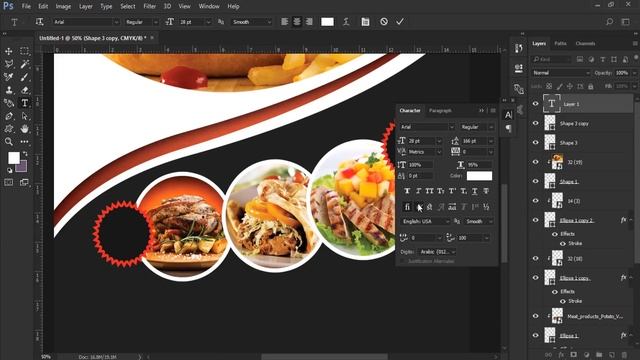This screenshot has width=640, height=360.
Task: Hide the Shape 3 layer
Action: point(536,143)
